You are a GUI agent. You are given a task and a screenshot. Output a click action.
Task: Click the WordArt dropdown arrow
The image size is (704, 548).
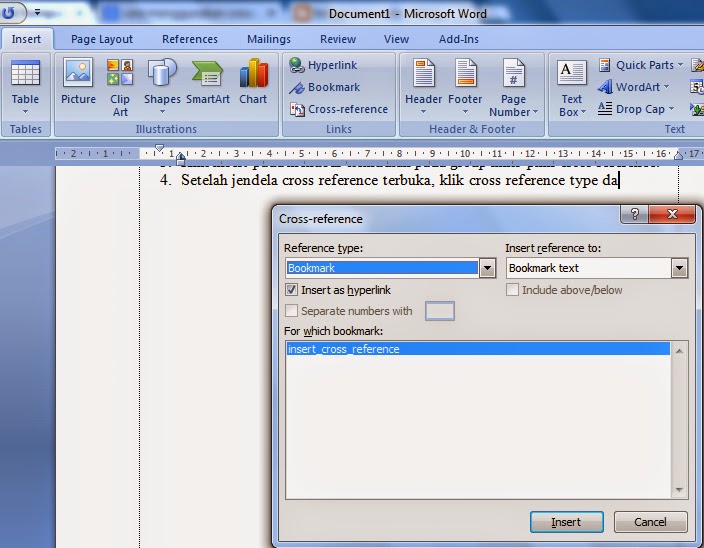[x=666, y=87]
